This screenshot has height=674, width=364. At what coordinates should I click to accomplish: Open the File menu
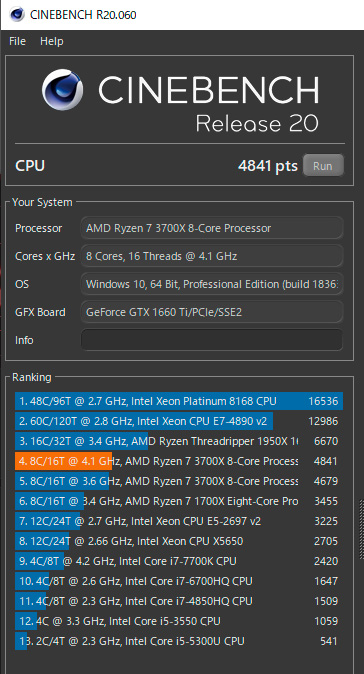(x=18, y=41)
